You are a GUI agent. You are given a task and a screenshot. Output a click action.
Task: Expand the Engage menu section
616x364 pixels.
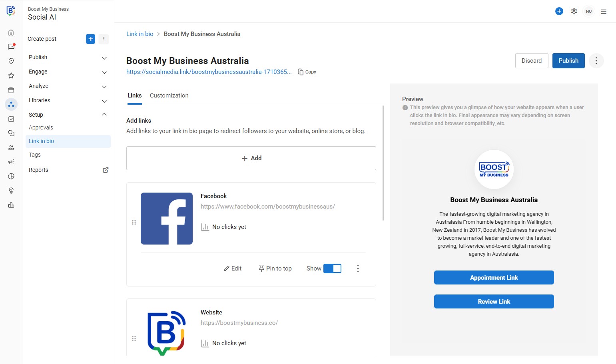(104, 72)
